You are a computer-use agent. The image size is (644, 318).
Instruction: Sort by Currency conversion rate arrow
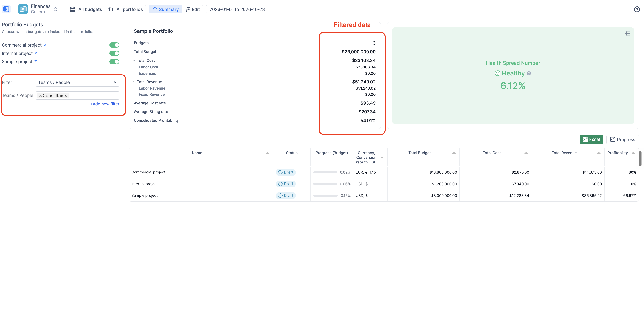point(382,157)
